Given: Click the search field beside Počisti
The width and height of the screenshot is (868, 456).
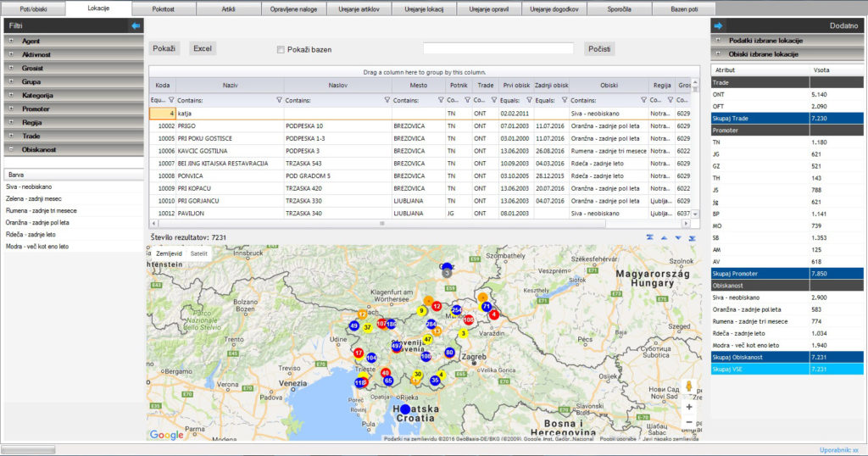Looking at the screenshot, I should (x=498, y=49).
